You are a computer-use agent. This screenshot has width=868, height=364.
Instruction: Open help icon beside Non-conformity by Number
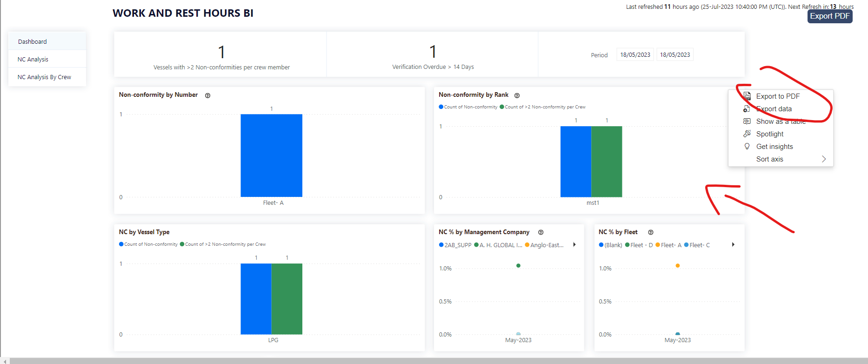pos(208,95)
